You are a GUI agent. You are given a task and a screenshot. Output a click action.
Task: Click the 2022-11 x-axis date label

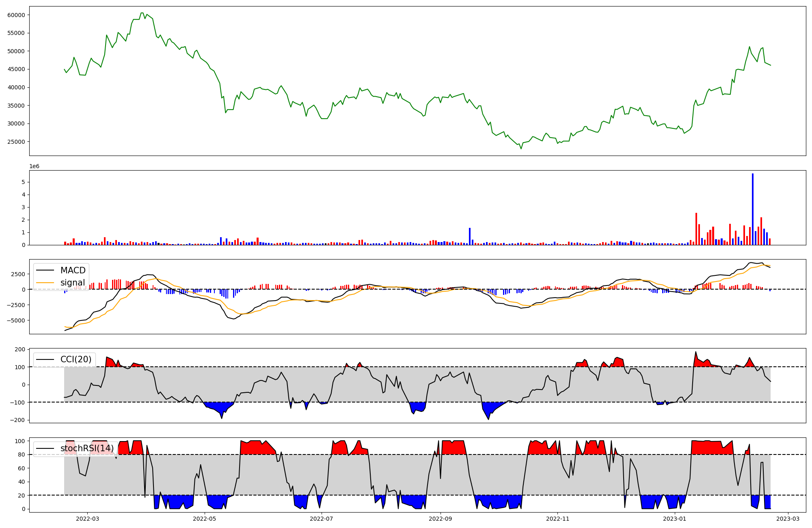[x=557, y=519]
